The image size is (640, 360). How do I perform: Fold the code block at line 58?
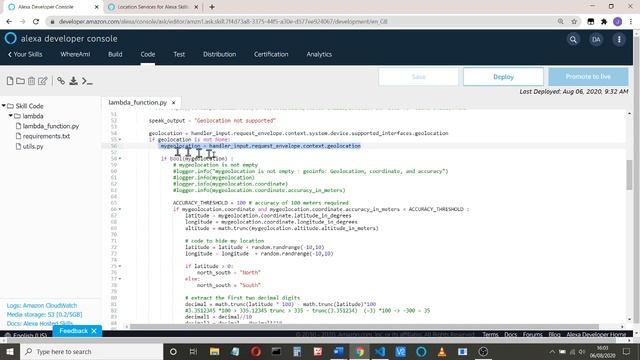(120, 158)
